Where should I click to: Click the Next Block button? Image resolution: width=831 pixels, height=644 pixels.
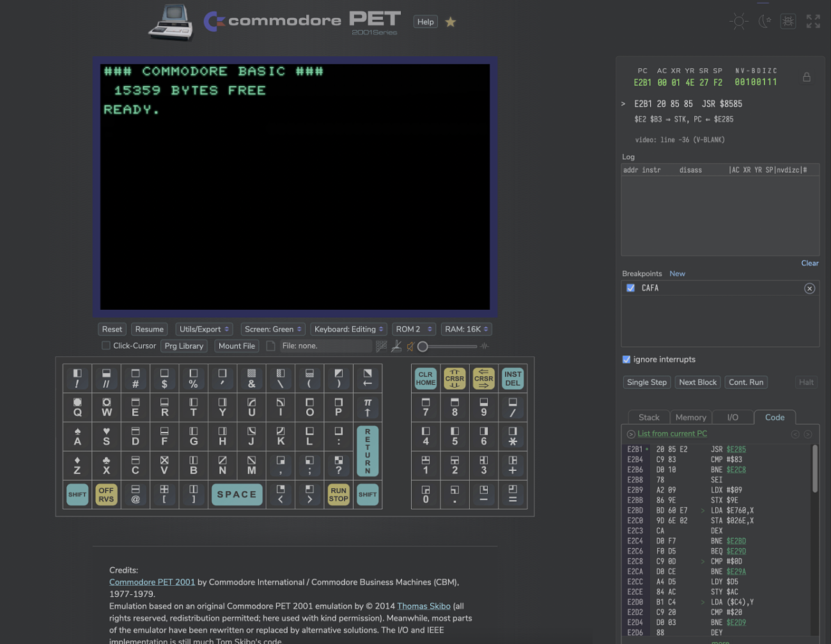[698, 382]
